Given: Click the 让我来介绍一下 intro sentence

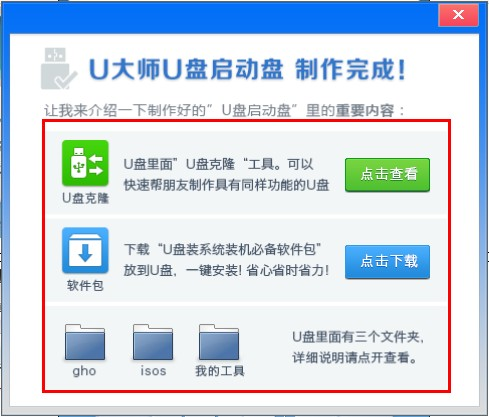Looking at the screenshot, I should [224, 110].
